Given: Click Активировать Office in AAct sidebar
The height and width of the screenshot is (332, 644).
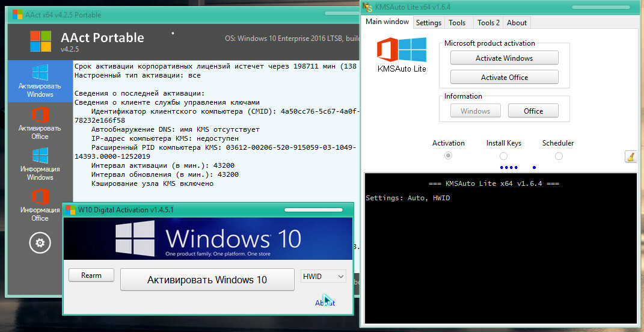Looking at the screenshot, I should click(x=40, y=123).
